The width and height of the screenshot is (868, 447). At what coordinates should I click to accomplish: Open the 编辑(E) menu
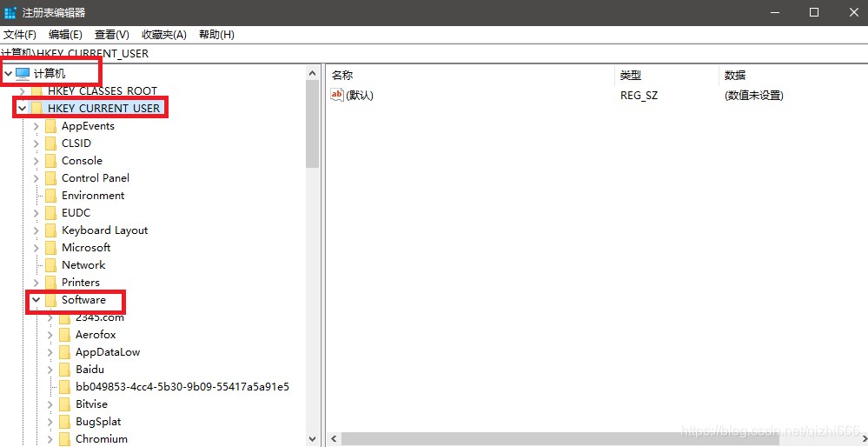pyautogui.click(x=65, y=34)
